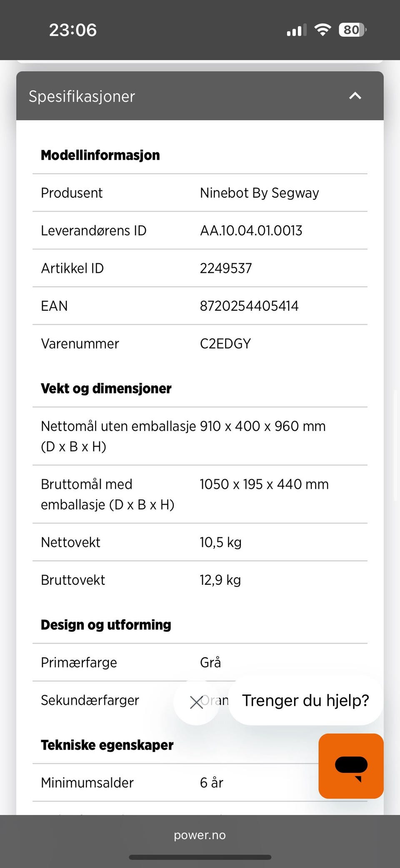Viewport: 400px width, 868px height.
Task: Dismiss the help prompt with X
Action: click(196, 702)
